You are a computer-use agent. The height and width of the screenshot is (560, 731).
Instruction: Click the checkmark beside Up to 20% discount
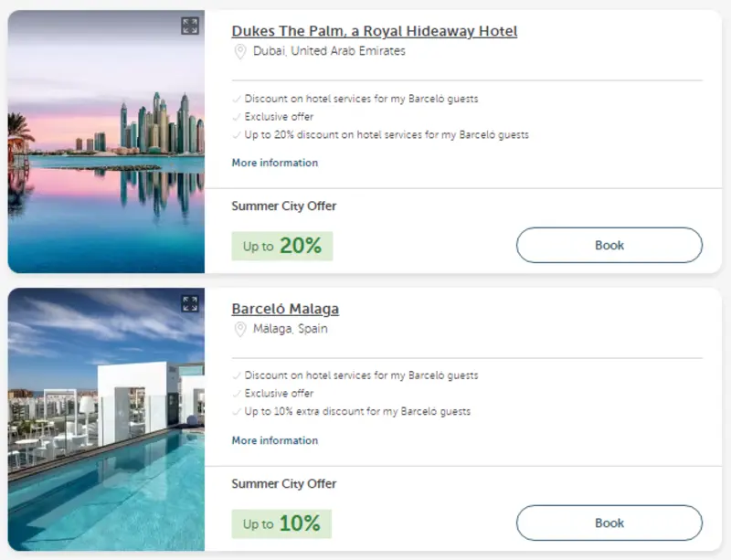237,135
